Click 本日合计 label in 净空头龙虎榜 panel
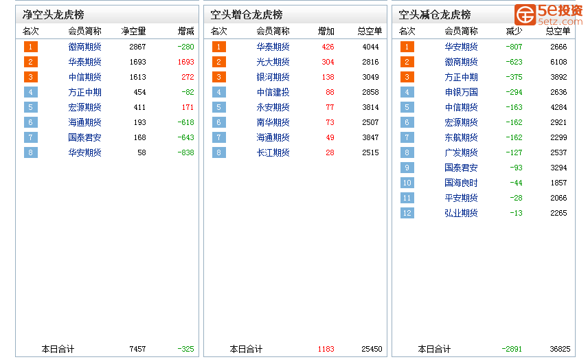The height and width of the screenshot is (364, 588). click(58, 349)
